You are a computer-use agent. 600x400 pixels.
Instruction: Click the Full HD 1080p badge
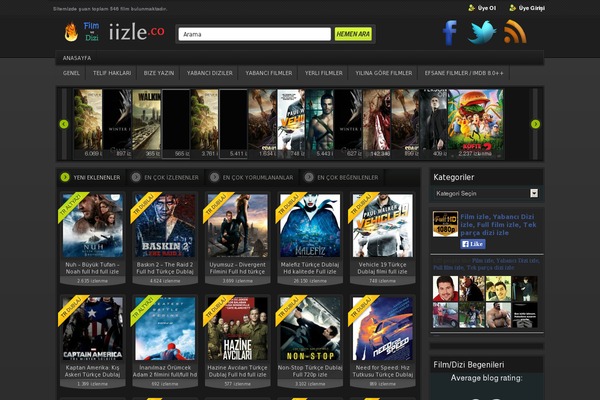(445, 224)
